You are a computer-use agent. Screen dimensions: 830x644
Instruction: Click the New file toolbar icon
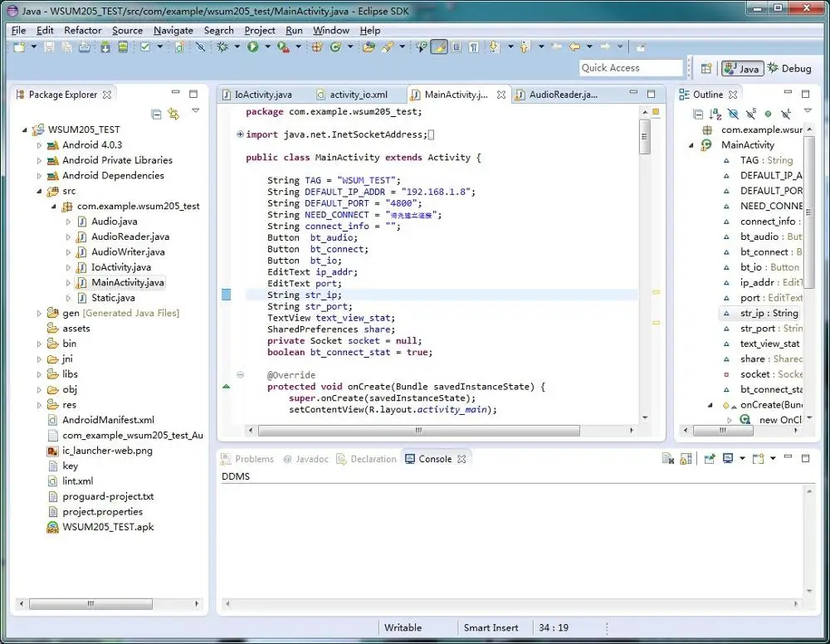pos(19,47)
